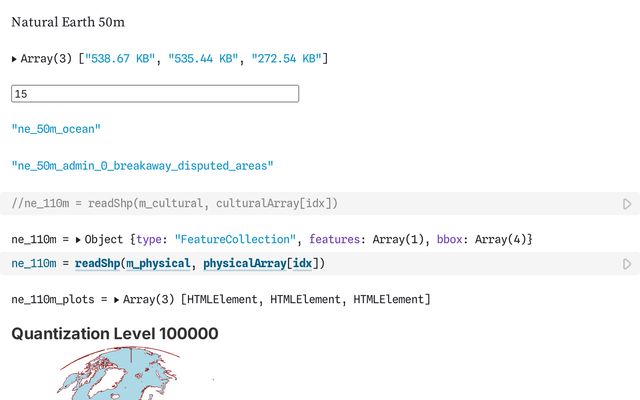Click the Natural Earth 50m title text
The width and height of the screenshot is (640, 400).
pos(68,22)
